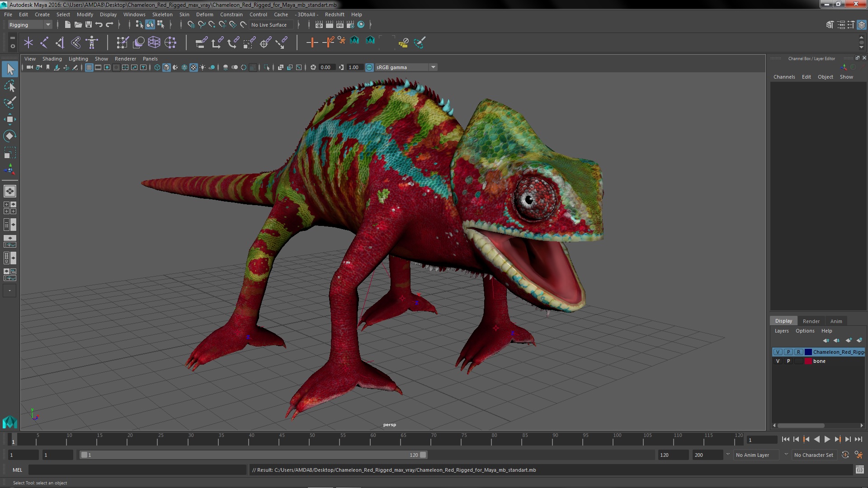Activate the Move tool in toolbox

click(x=10, y=119)
